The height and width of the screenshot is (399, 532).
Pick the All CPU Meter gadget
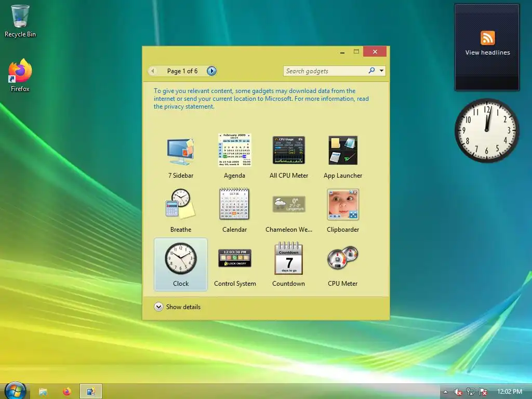click(289, 150)
